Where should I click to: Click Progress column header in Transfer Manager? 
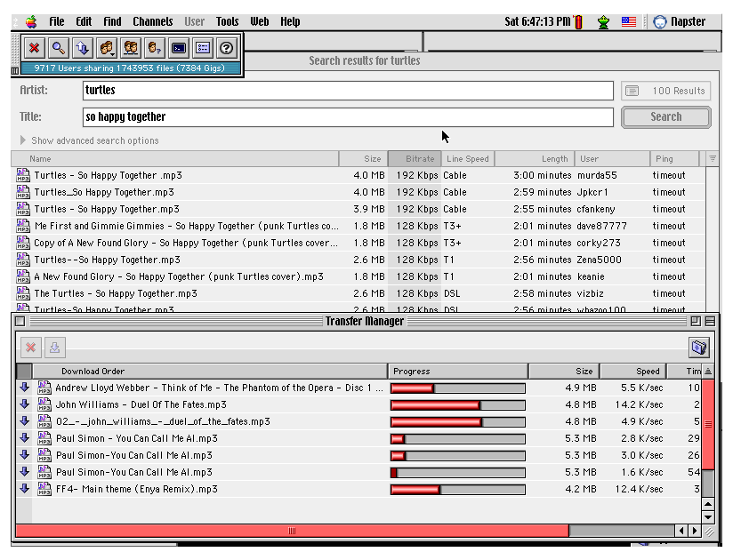click(458, 372)
